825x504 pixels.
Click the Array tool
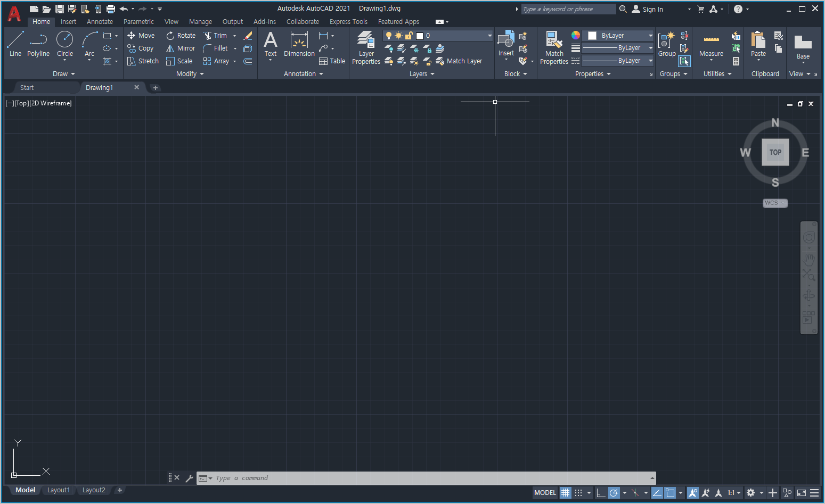[216, 61]
